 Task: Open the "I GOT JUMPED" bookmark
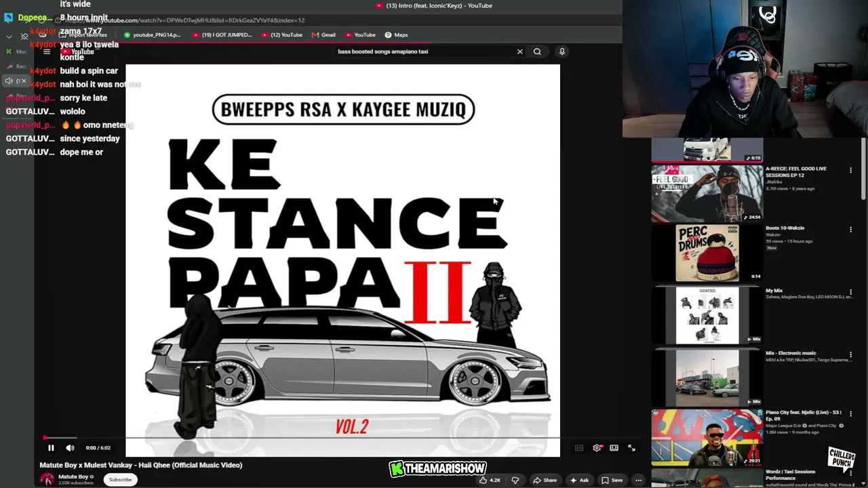click(x=222, y=35)
